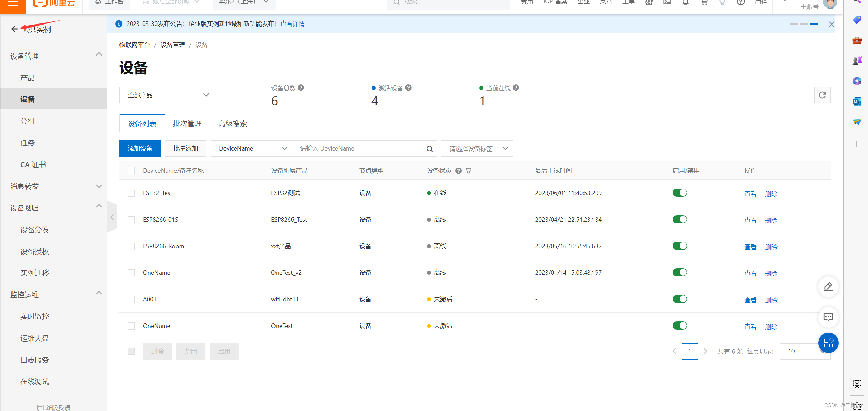
Task: Switch to the 高级搜索 tab
Action: click(233, 123)
